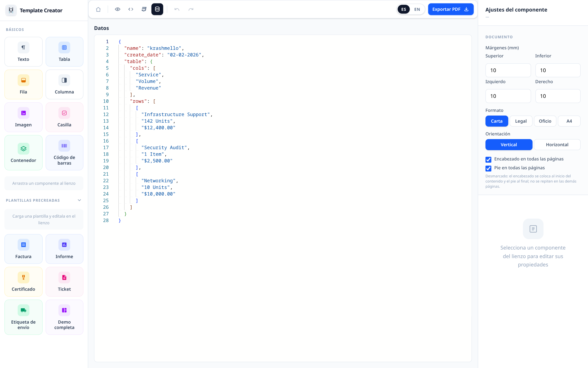Load the Etiqueta de envío template

pos(24,317)
